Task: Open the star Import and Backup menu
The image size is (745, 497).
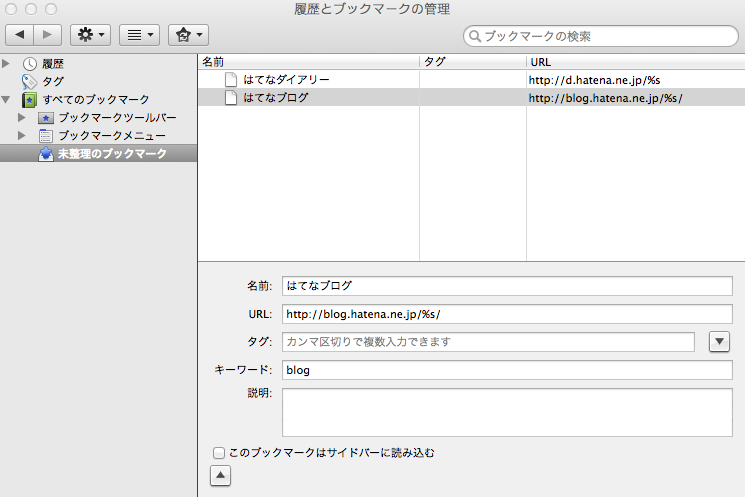Action: (188, 35)
